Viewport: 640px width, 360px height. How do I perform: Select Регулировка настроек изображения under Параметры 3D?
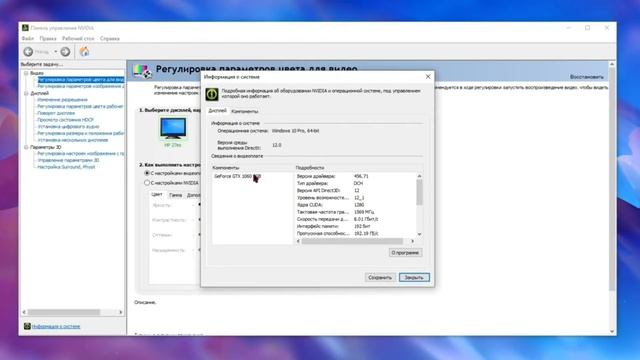pos(81,153)
